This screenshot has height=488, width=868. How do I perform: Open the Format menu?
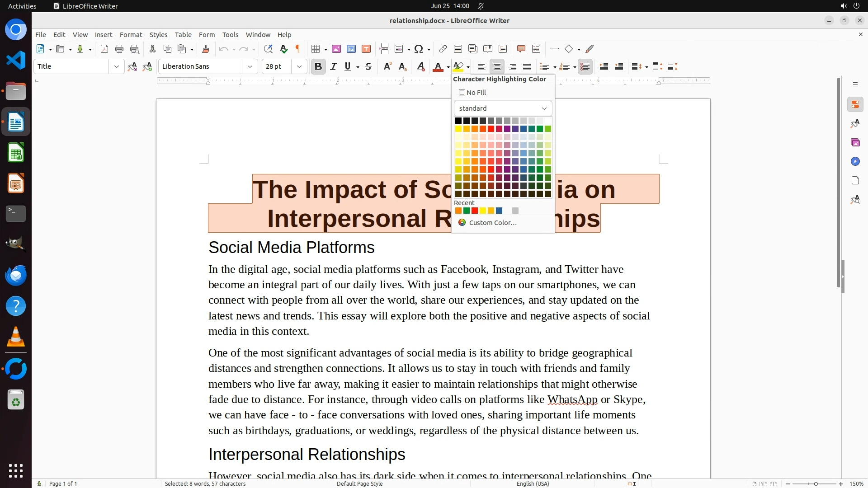(131, 35)
